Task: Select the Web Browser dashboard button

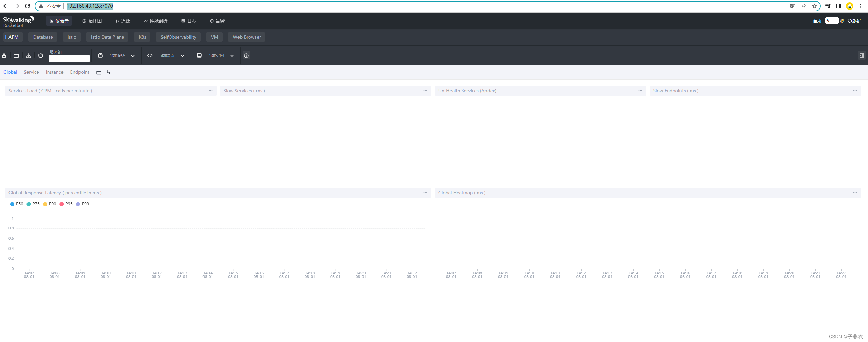Action: 247,37
